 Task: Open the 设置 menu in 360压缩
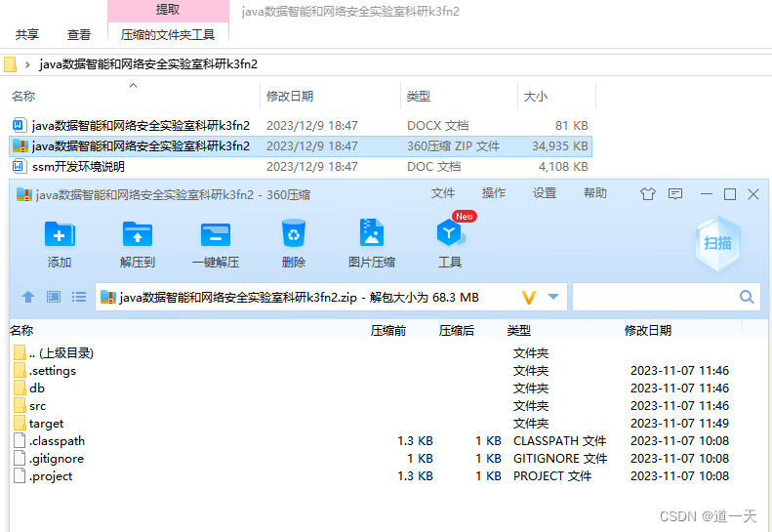click(x=544, y=193)
